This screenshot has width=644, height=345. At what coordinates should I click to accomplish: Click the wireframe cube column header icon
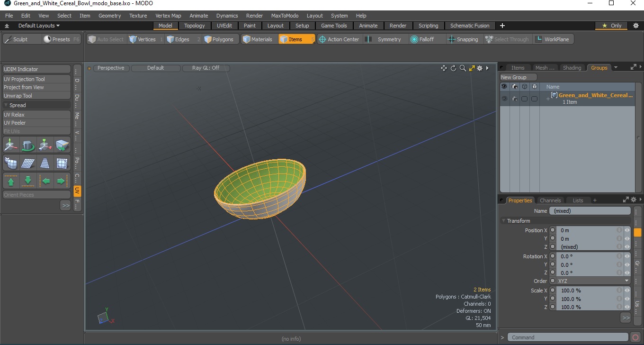click(x=524, y=87)
